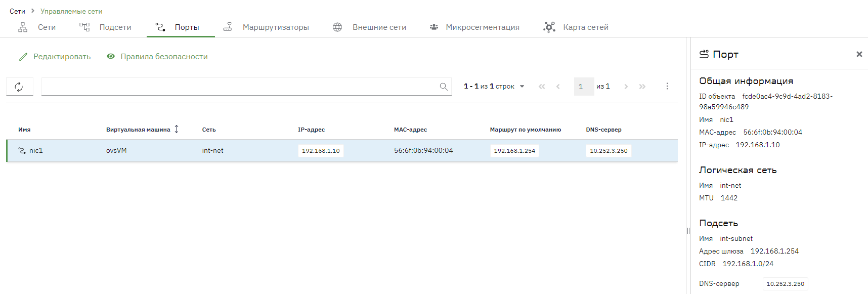Expand the rows-per-page dropdown arrow
The height and width of the screenshot is (294, 868).
522,87
